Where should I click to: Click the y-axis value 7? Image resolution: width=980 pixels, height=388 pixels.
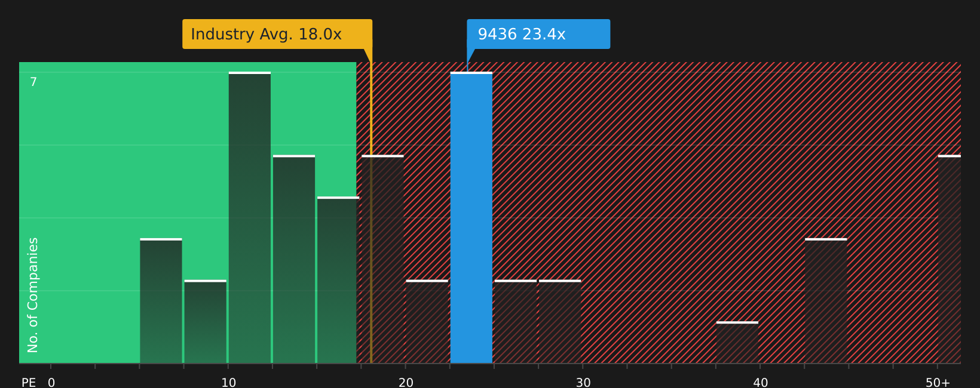tap(33, 82)
